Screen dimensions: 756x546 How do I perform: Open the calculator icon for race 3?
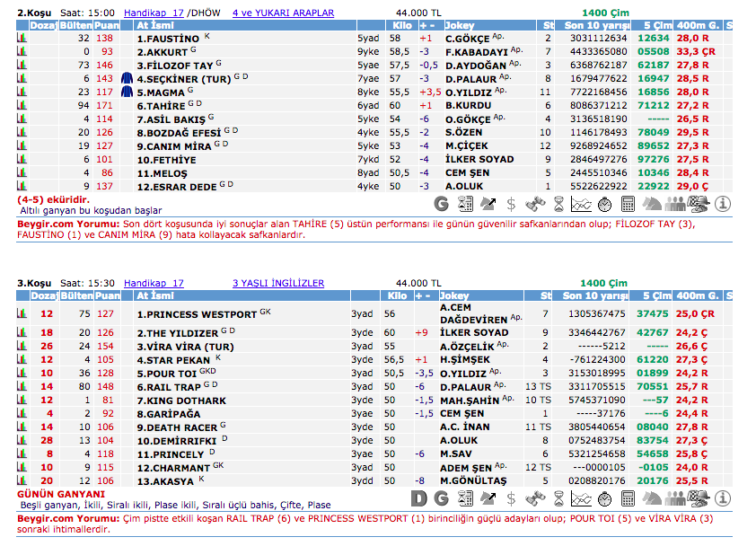(628, 498)
